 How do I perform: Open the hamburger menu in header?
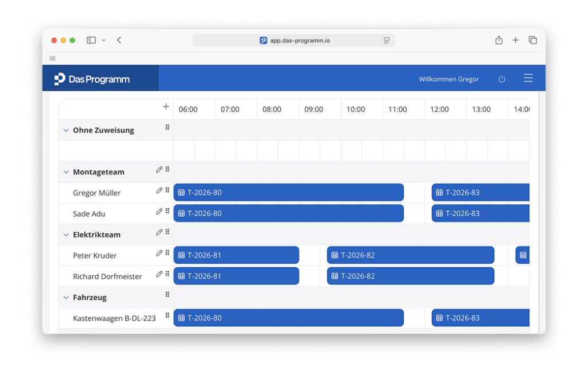coord(528,79)
